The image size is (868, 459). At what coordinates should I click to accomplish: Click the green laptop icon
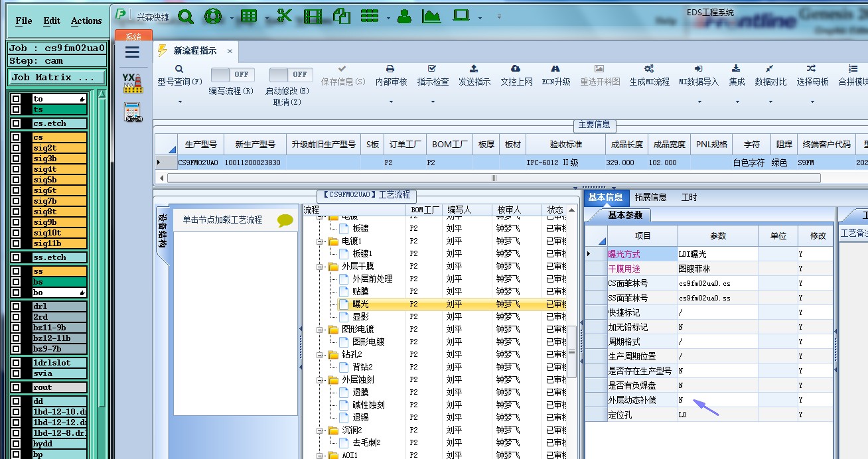point(461,16)
